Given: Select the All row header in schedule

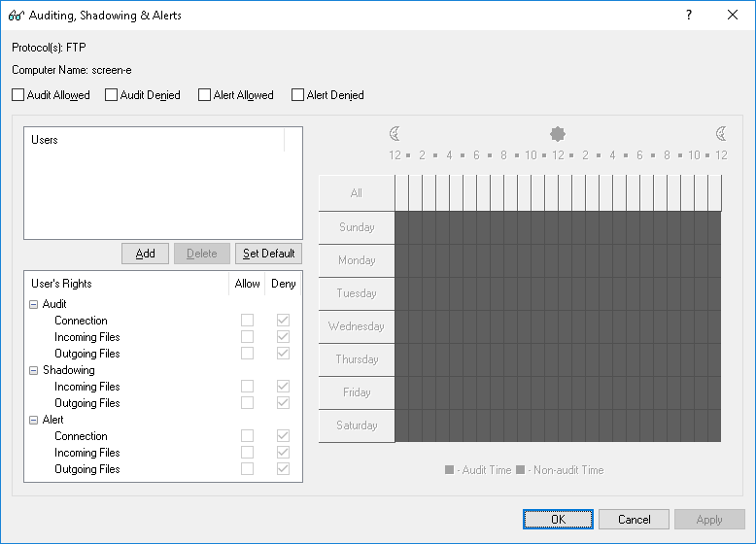Looking at the screenshot, I should [x=357, y=193].
